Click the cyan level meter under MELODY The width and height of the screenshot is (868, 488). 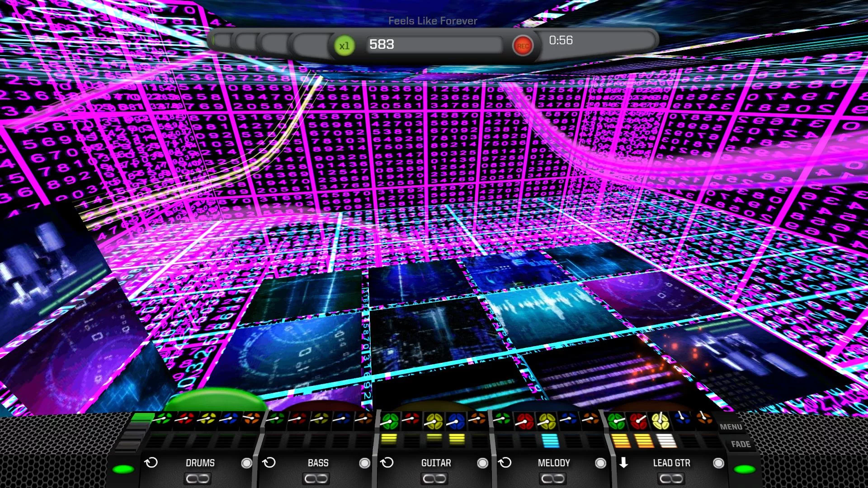coord(550,441)
